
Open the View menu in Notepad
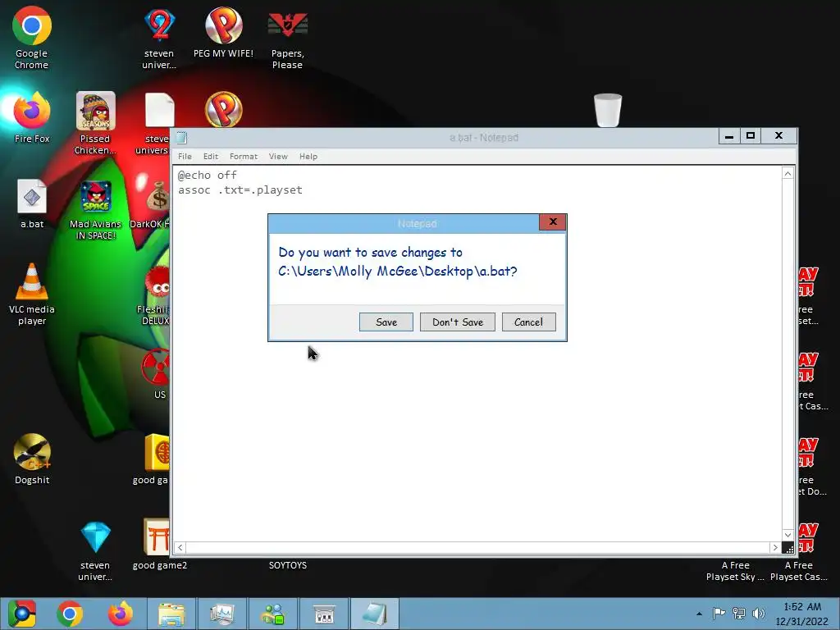coord(278,157)
